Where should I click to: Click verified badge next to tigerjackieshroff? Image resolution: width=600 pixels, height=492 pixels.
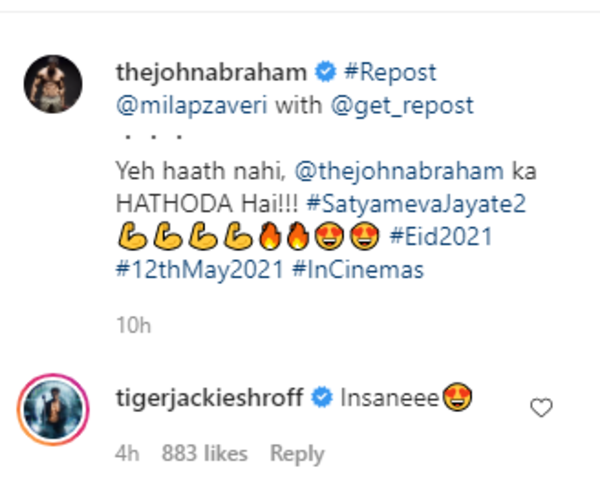[322, 400]
